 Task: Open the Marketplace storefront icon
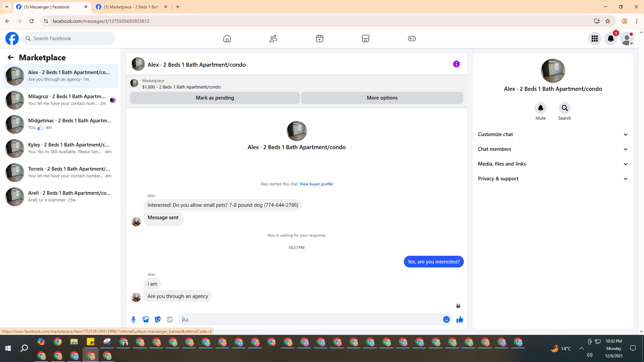(366, 39)
